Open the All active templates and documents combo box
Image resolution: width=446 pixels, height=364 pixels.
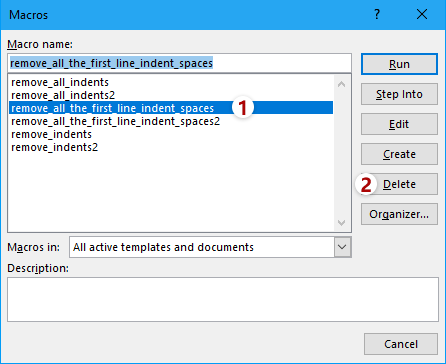tap(210, 247)
